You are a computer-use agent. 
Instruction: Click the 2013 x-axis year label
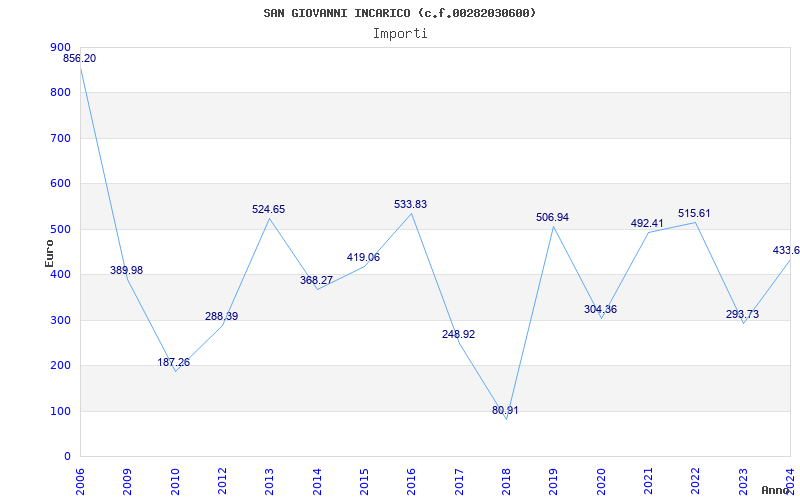tap(269, 479)
